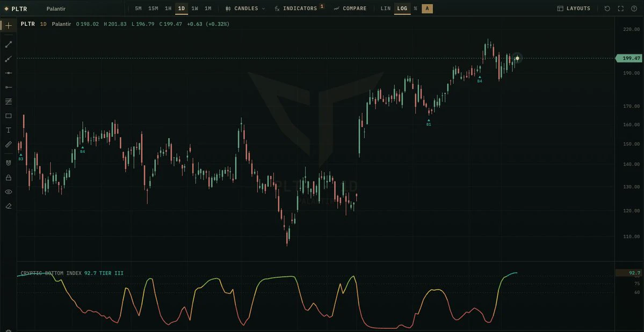The image size is (644, 332).
Task: Pick the rectangle shape tool
Action: (x=8, y=116)
